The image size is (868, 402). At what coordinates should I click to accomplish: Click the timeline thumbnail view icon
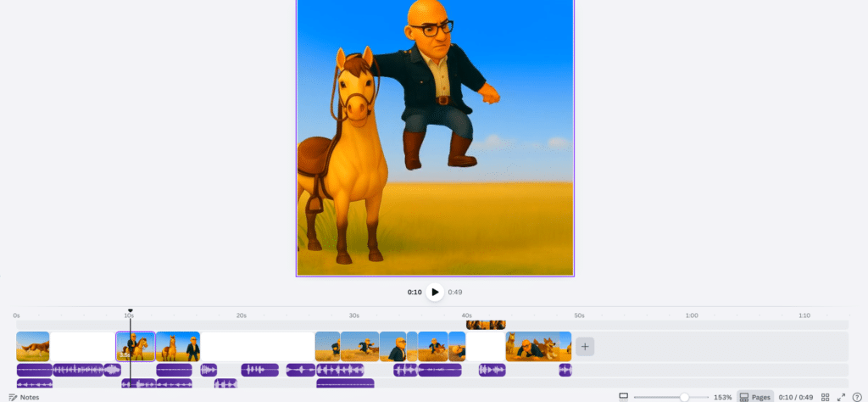pyautogui.click(x=623, y=397)
